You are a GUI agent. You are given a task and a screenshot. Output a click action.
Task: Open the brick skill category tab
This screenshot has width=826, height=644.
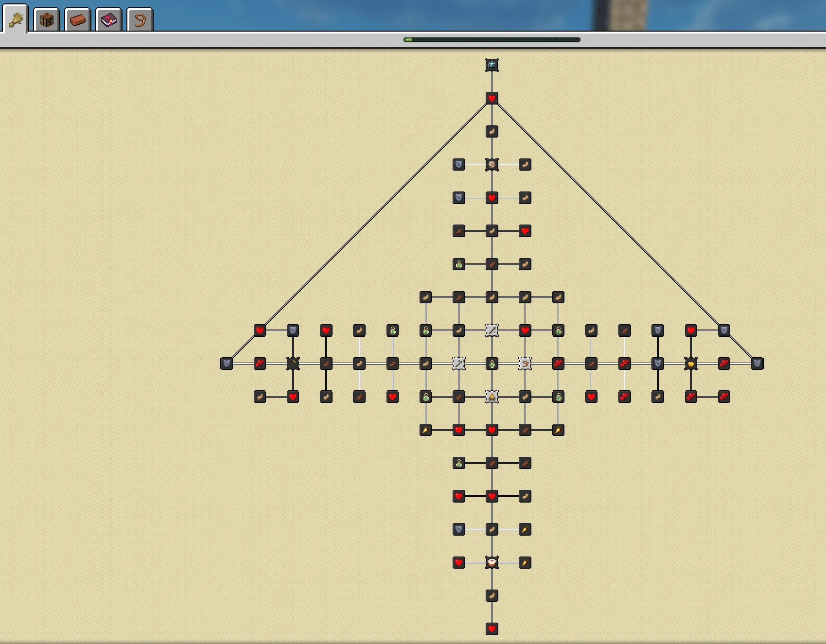(78, 20)
